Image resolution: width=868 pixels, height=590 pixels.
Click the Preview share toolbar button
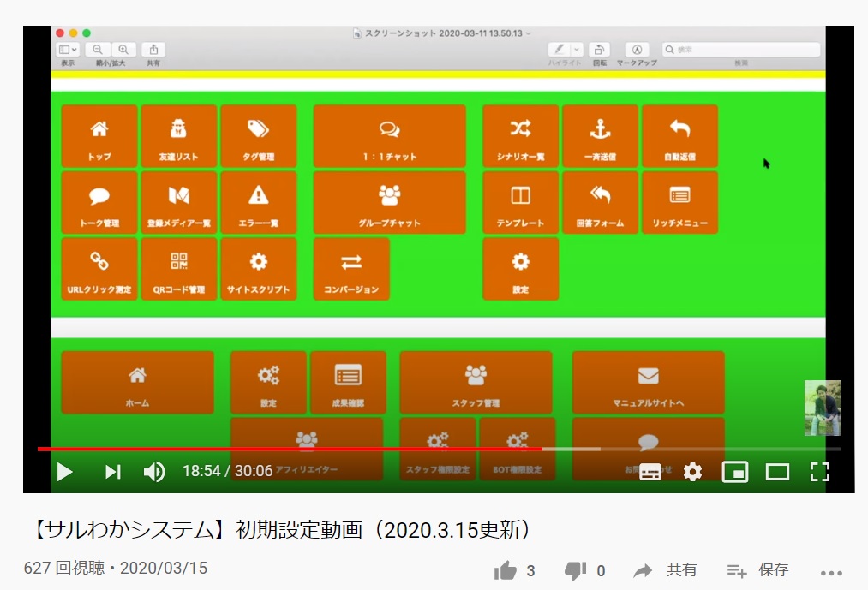coord(153,50)
